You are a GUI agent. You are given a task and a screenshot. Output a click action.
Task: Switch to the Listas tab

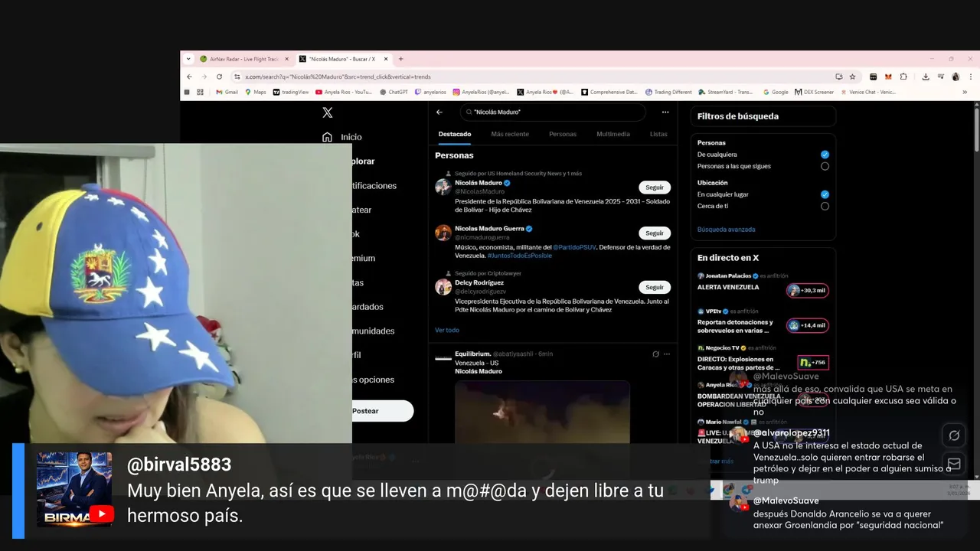pyautogui.click(x=658, y=134)
